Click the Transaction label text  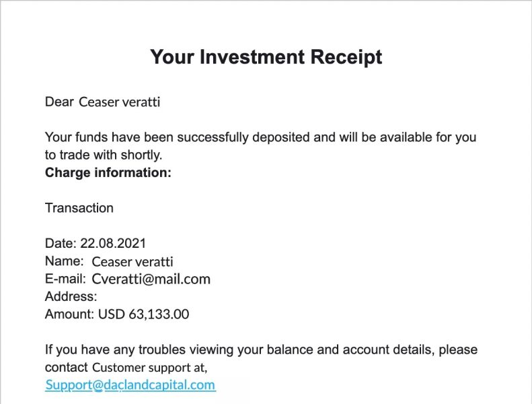[79, 208]
